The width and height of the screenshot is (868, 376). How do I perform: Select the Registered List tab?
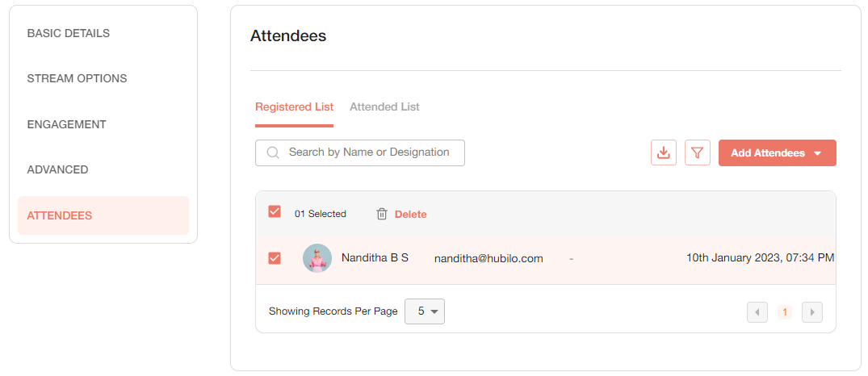pos(294,107)
